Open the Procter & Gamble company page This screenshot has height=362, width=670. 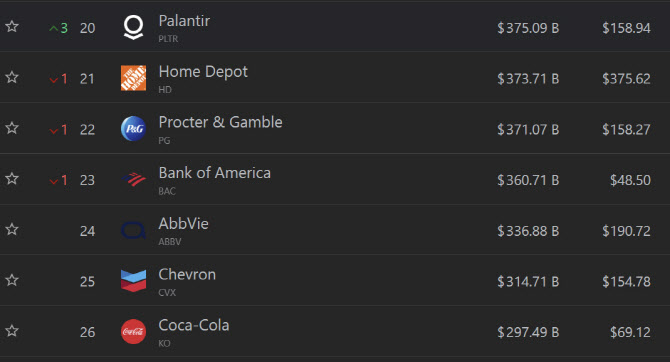point(220,122)
